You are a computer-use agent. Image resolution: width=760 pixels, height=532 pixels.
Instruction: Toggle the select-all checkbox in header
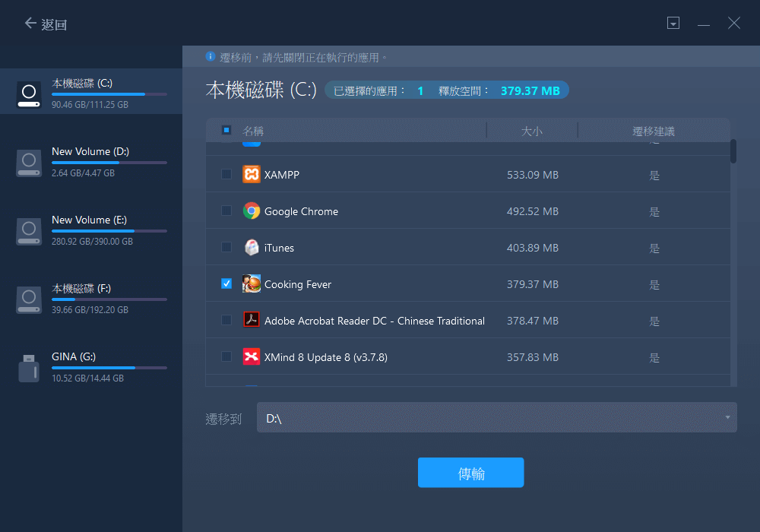click(x=226, y=130)
